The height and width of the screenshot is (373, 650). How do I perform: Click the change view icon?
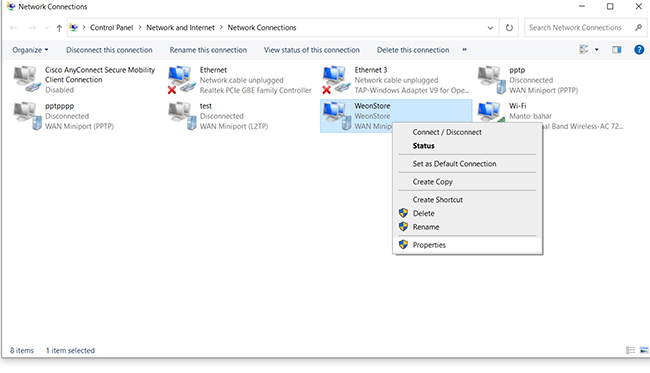584,50
